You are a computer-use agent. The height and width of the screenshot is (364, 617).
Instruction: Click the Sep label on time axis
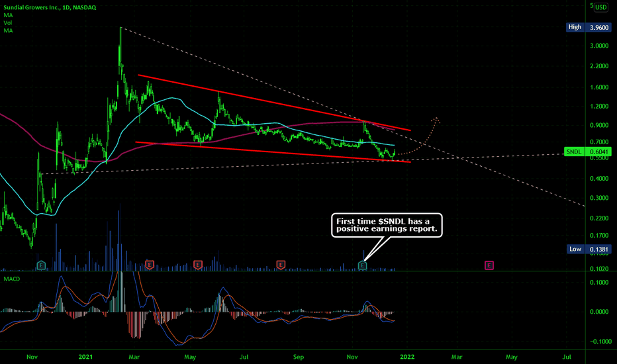(x=299, y=357)
